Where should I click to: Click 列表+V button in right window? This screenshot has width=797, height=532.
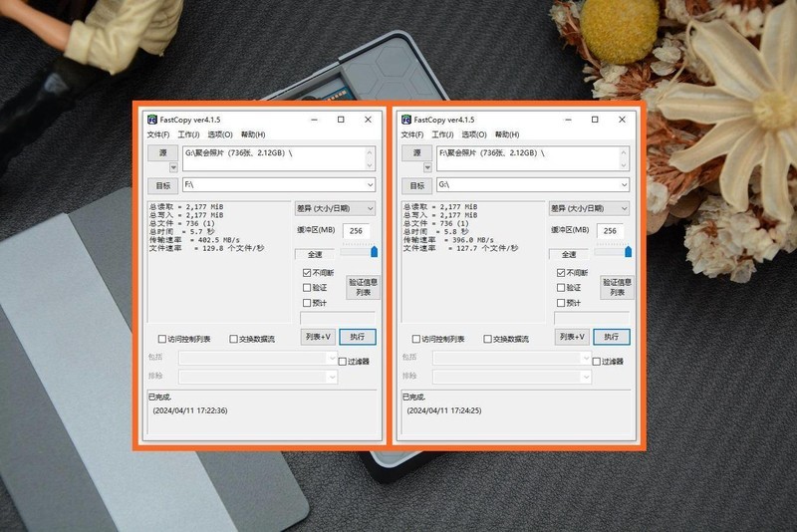click(x=572, y=337)
